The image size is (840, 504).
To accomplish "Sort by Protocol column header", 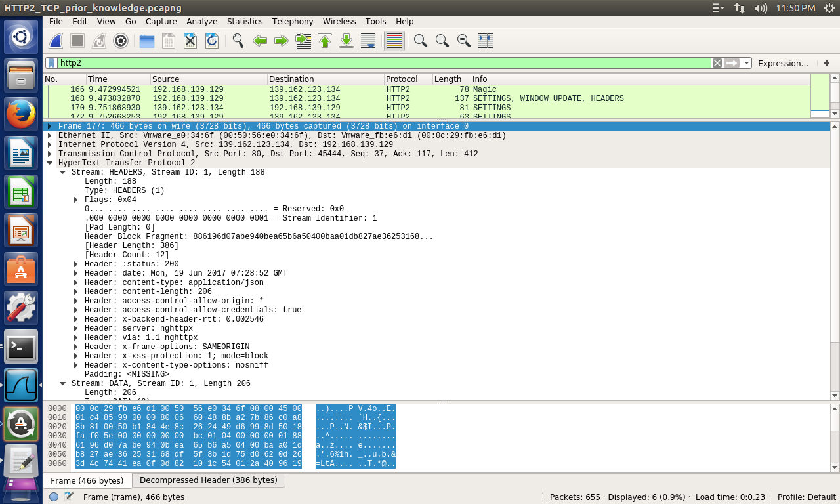I will [408, 79].
